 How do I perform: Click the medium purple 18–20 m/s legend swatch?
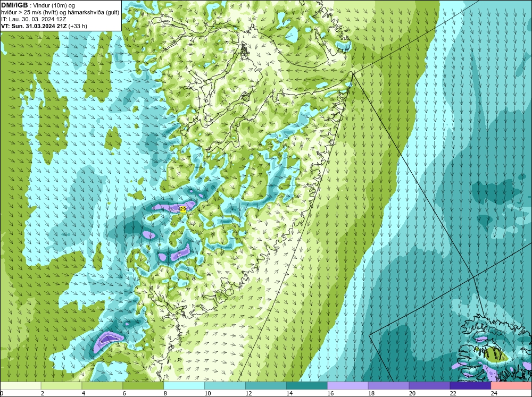tap(388, 386)
